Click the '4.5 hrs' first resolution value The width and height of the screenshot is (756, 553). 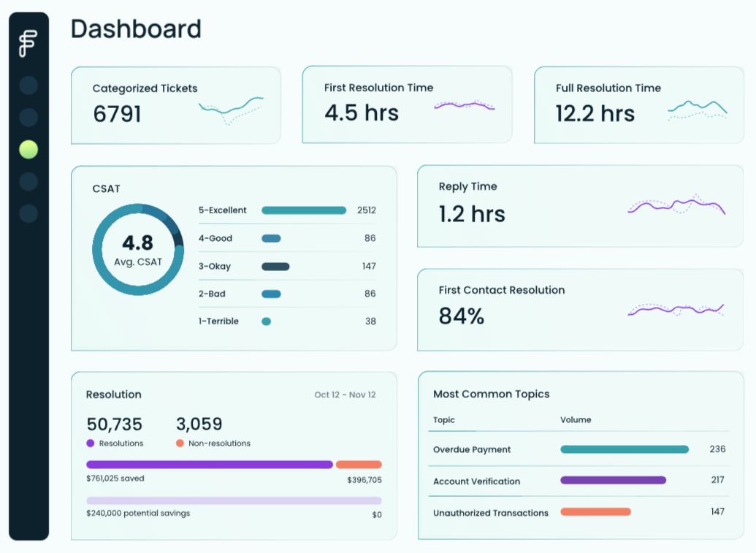click(x=362, y=113)
